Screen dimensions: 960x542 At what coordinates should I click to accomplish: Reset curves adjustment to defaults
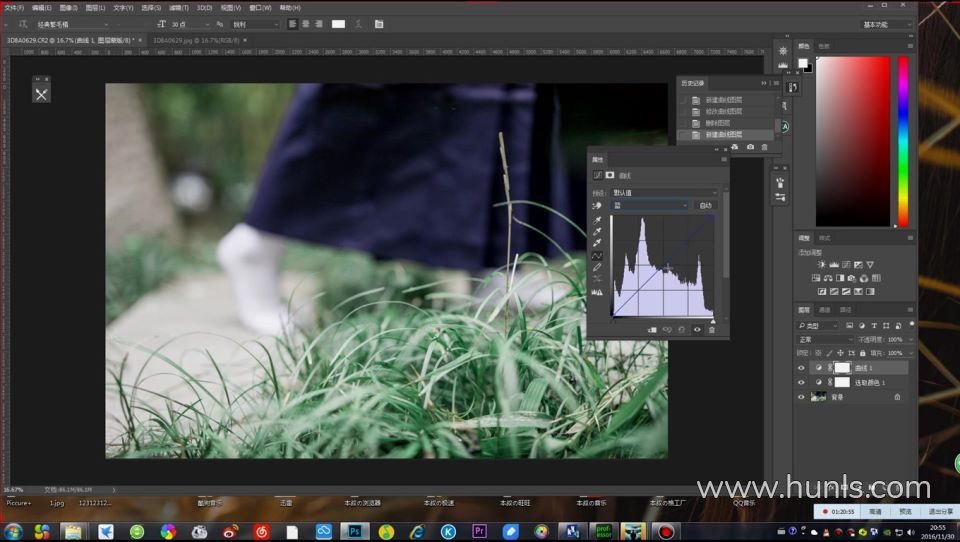681,329
